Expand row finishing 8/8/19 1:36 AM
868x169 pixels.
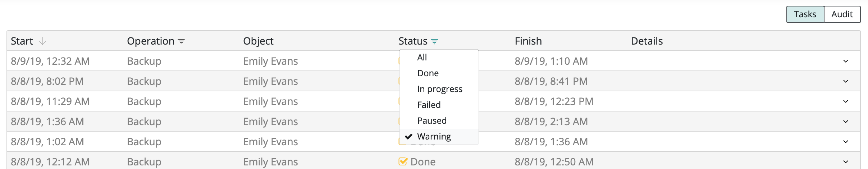tap(846, 142)
